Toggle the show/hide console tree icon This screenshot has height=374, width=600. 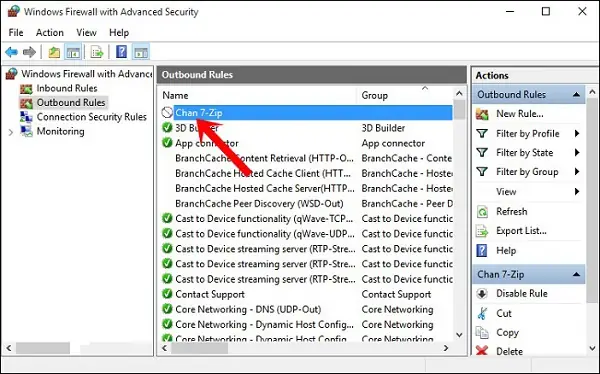[73, 52]
